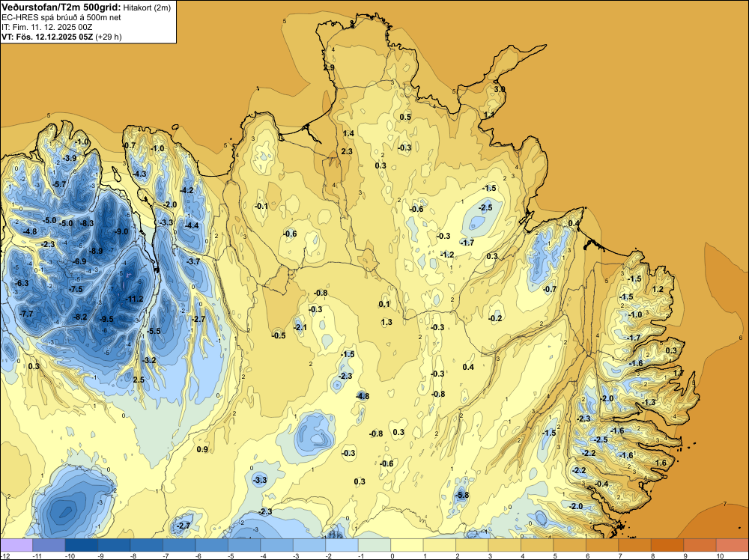
Task: Click the valid time 'VT: Fös. 12.12.2025 05Z'
Action: (x=46, y=37)
